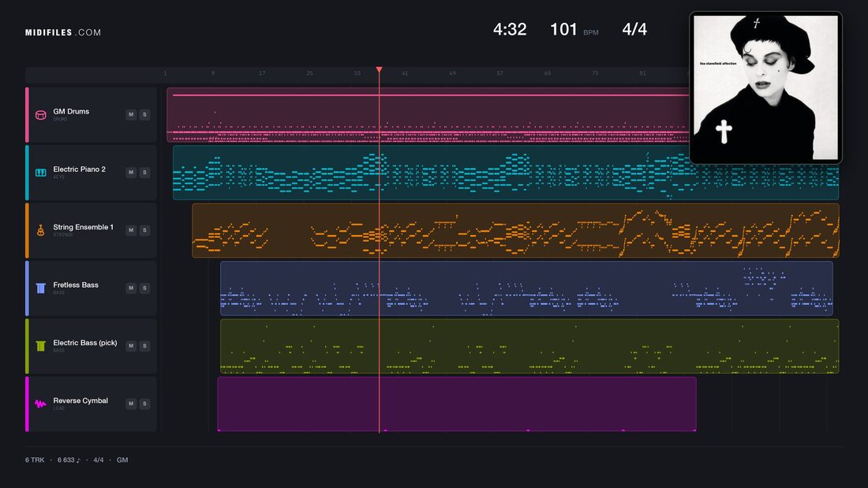This screenshot has width=868, height=488.
Task: Click the 4/4 time signature at top
Action: [634, 29]
